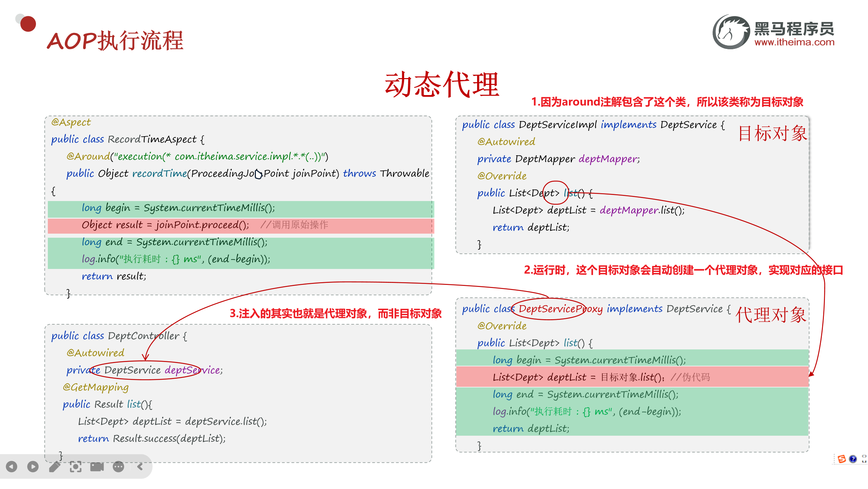Select the pen annotation tool
The width and height of the screenshot is (868, 489).
[54, 467]
